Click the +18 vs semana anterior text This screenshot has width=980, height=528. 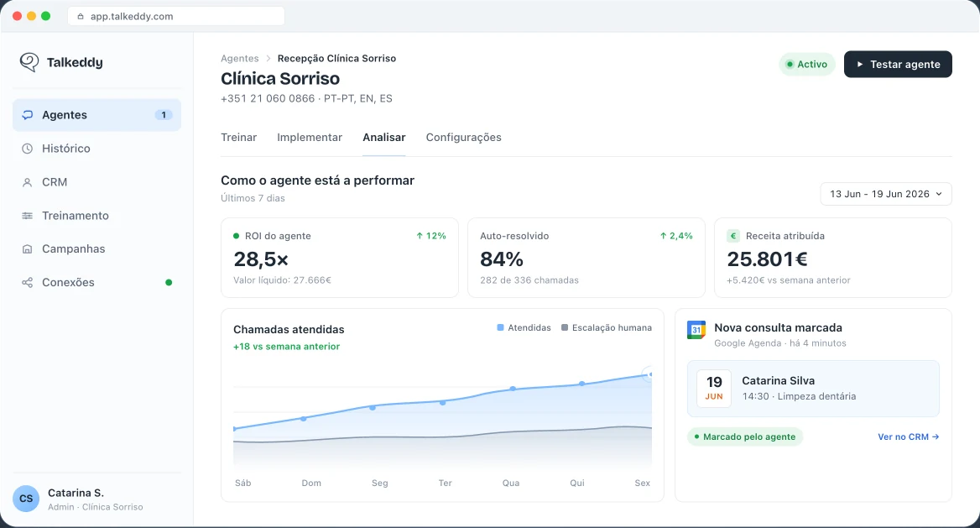point(286,347)
